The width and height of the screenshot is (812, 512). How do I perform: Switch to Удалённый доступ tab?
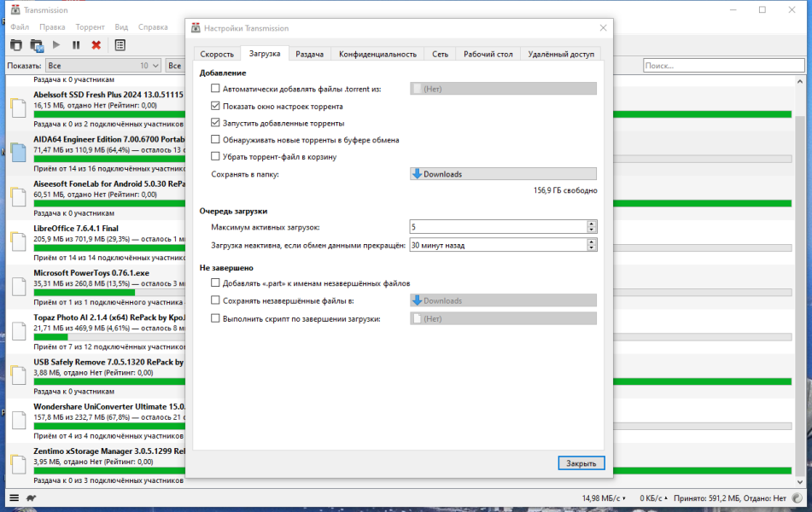561,54
